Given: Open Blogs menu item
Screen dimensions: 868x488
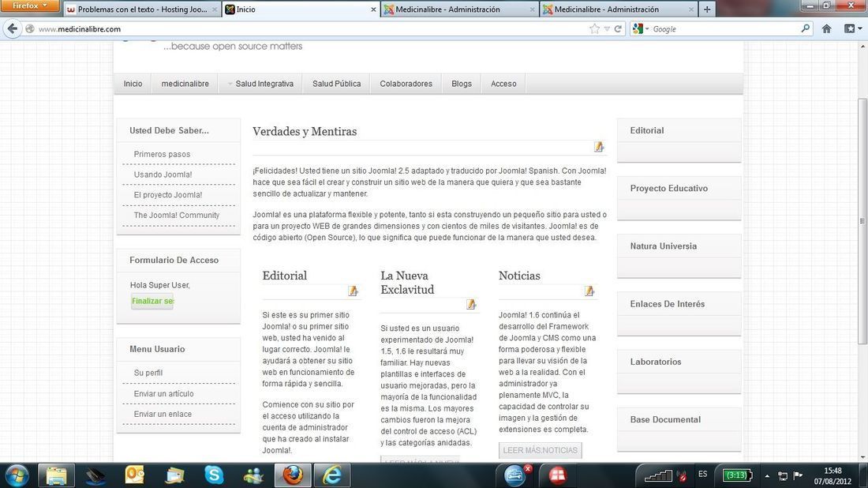Looking at the screenshot, I should pos(462,84).
